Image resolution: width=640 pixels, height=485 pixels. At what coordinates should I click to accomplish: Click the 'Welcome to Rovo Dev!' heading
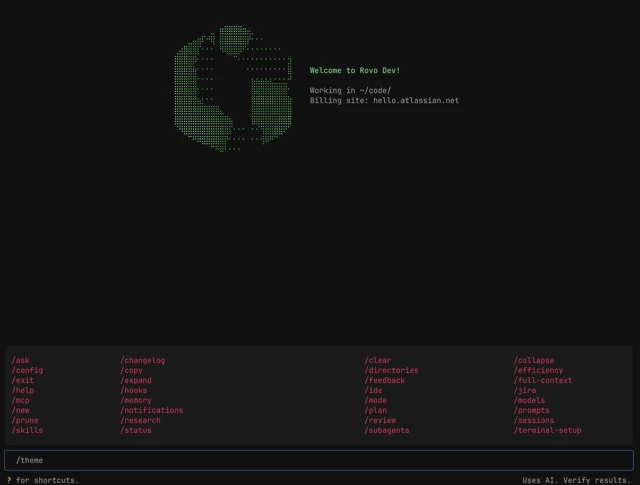(x=355, y=71)
